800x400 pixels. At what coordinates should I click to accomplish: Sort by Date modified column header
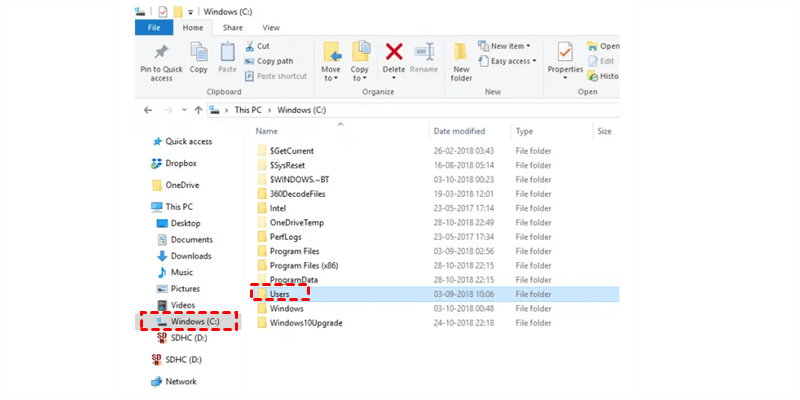pyautogui.click(x=459, y=131)
